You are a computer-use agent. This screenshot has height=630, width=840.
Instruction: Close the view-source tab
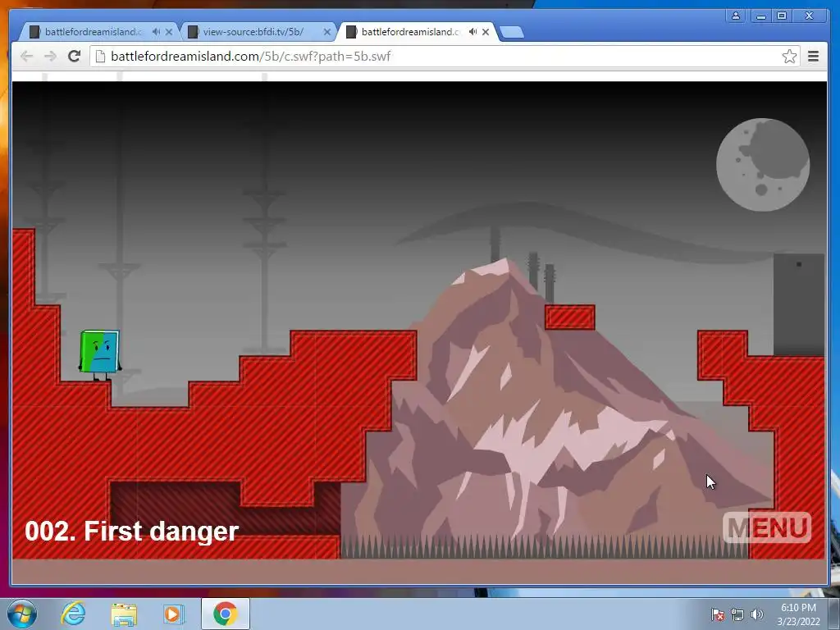click(x=327, y=32)
